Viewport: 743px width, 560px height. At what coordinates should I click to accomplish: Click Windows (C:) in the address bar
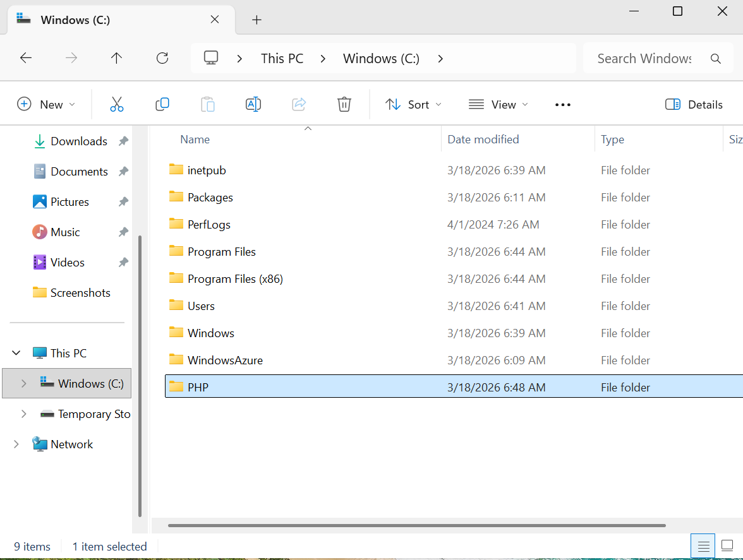point(381,58)
